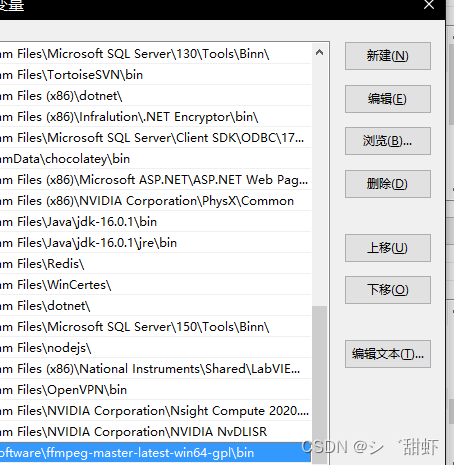Click the 新建(N) button

(388, 56)
